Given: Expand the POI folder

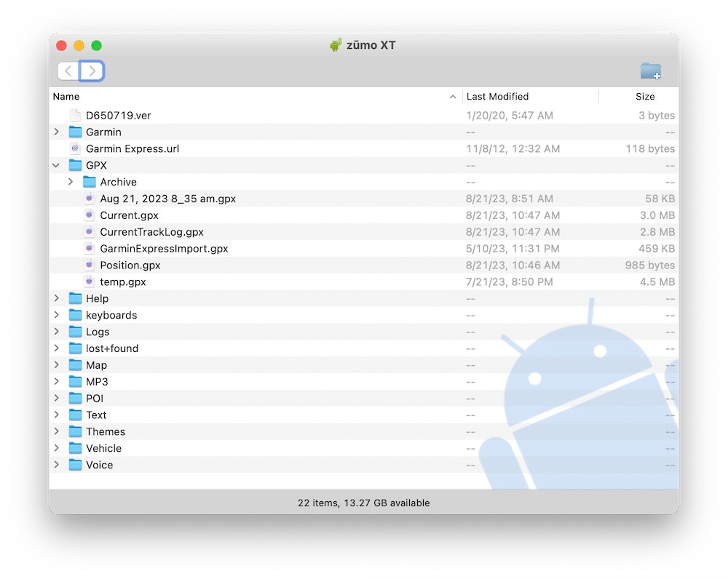Looking at the screenshot, I should [57, 399].
